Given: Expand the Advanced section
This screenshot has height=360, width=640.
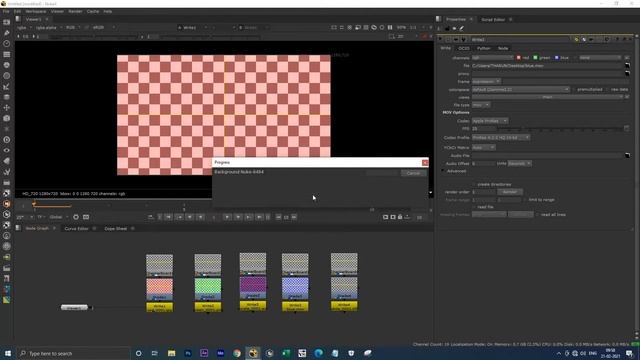Looking at the screenshot, I should coord(442,171).
